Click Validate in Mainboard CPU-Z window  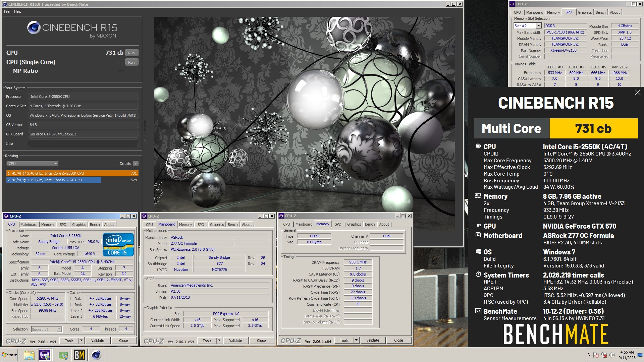(235, 341)
